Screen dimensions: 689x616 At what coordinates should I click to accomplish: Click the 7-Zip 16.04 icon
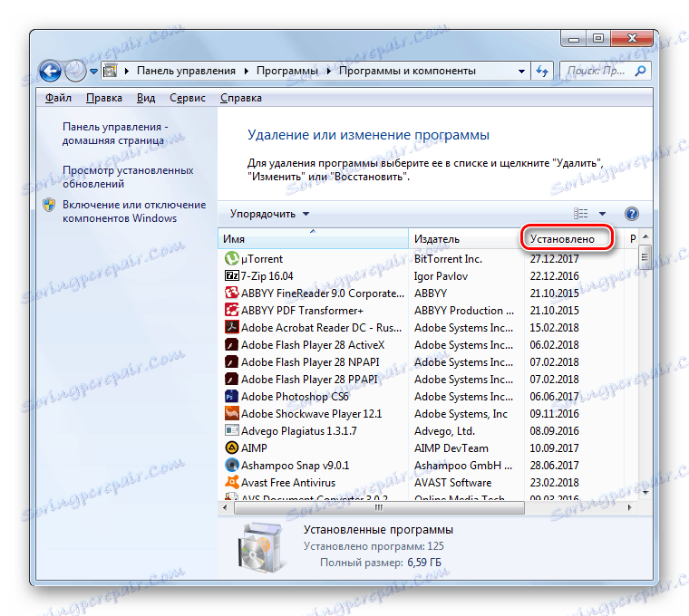pos(231,275)
